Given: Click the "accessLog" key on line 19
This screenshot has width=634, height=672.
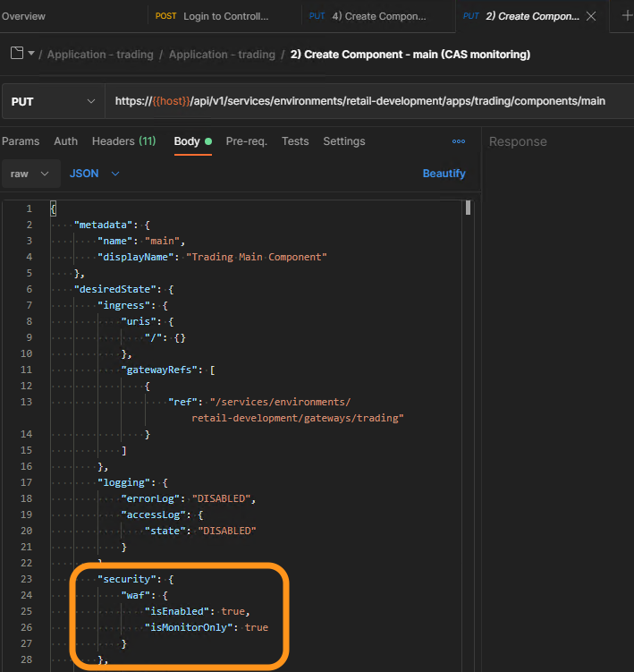Looking at the screenshot, I should (156, 515).
